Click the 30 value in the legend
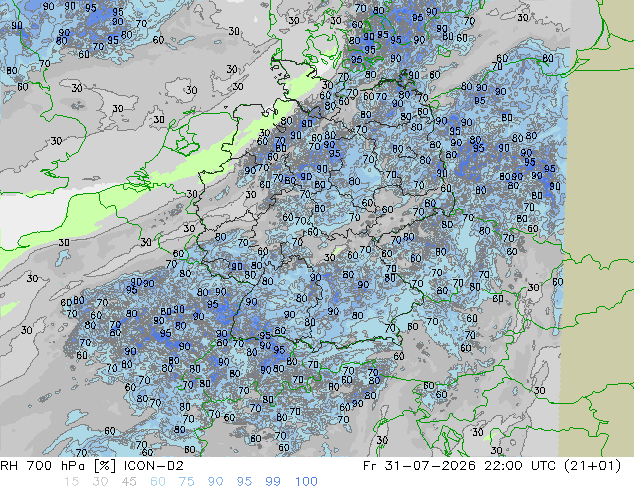The image size is (634, 490). [100, 482]
